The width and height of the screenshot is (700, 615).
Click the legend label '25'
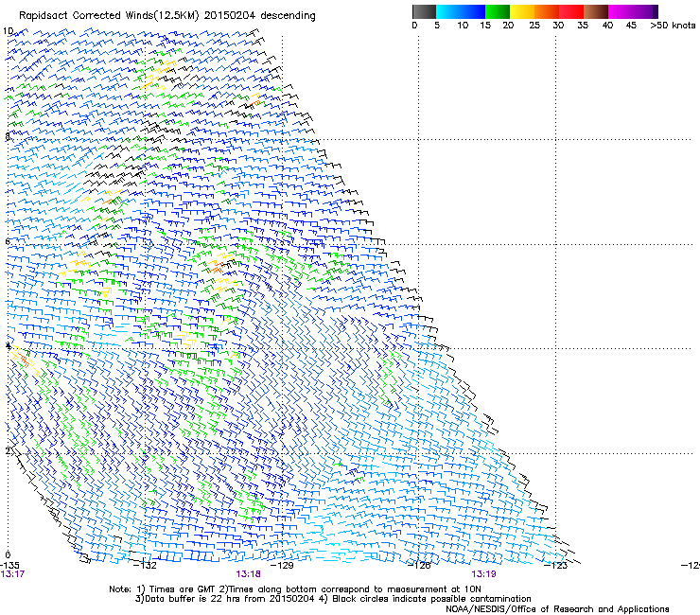point(534,26)
